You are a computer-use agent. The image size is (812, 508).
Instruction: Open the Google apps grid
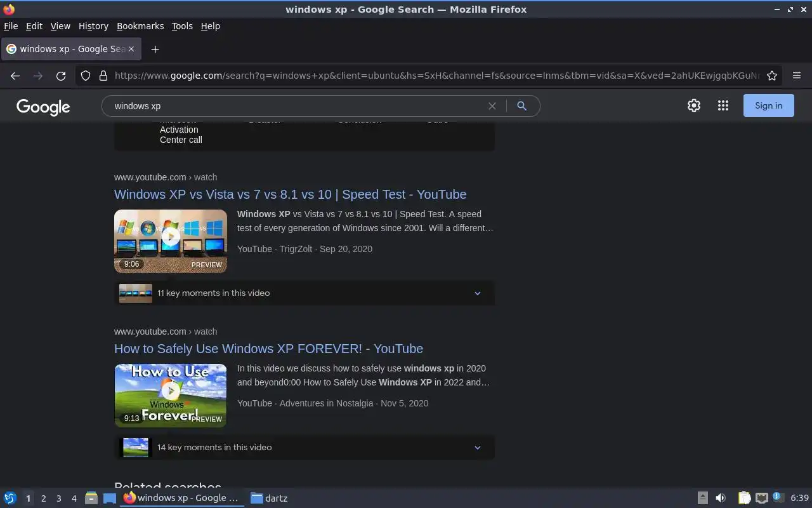click(x=723, y=106)
